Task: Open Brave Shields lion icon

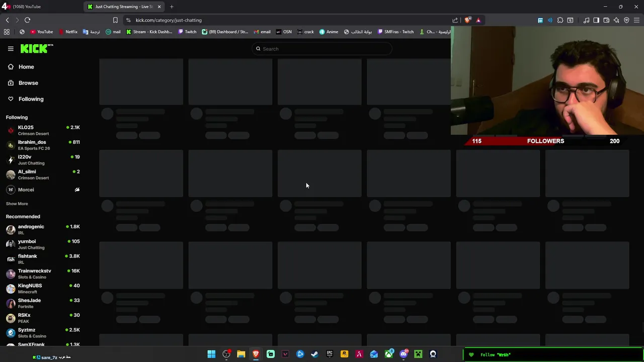Action: coord(468,20)
